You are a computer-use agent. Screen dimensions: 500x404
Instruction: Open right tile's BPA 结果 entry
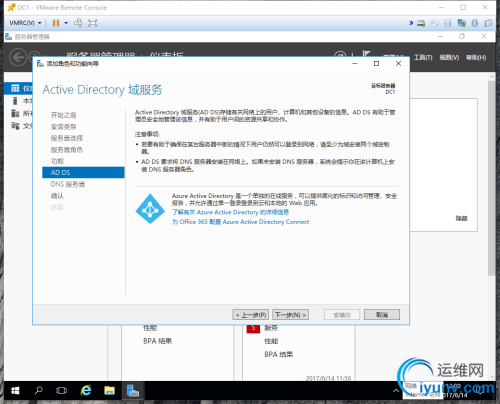pos(278,354)
